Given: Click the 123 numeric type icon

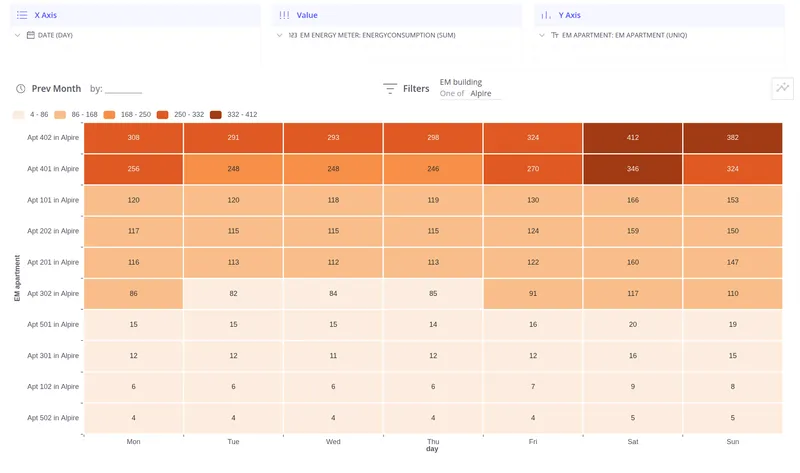Looking at the screenshot, I should tap(293, 35).
